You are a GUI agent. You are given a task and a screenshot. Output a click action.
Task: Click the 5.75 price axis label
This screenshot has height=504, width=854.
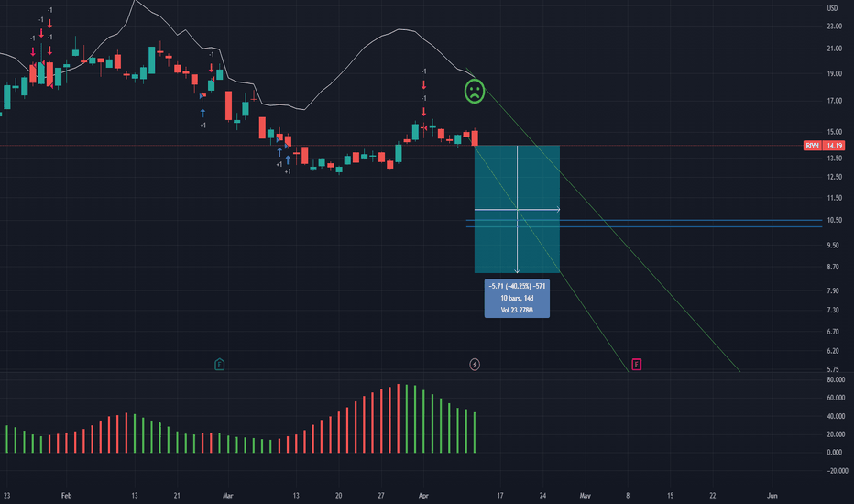pos(833,369)
